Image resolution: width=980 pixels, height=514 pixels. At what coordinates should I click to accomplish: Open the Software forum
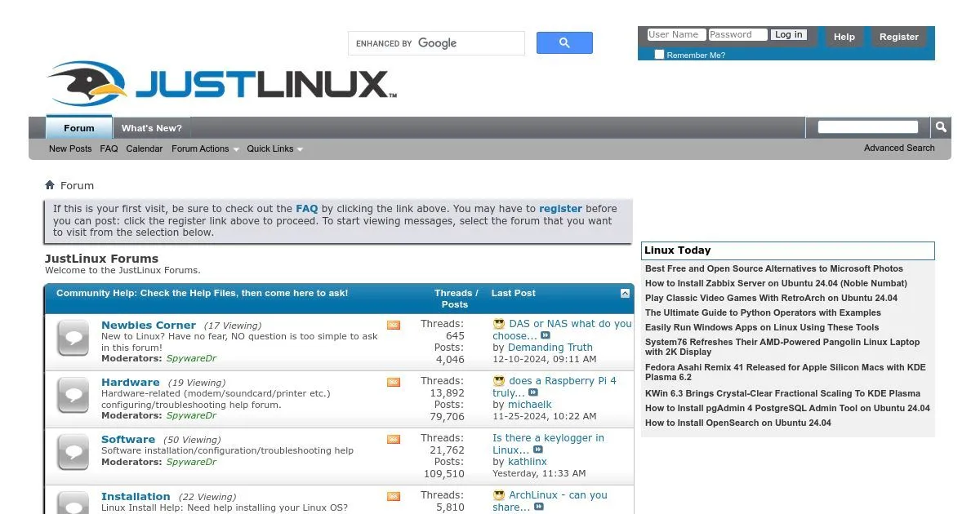point(128,439)
